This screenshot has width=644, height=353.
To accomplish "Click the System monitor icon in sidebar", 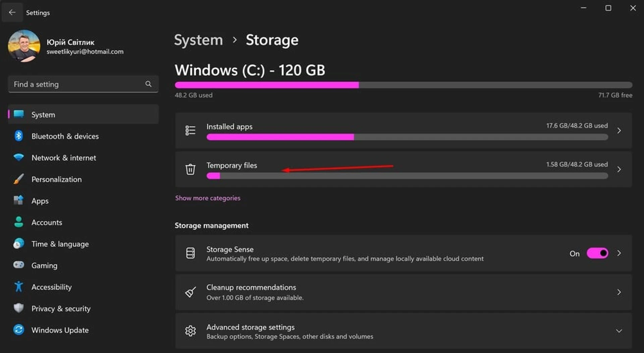I will pyautogui.click(x=19, y=114).
